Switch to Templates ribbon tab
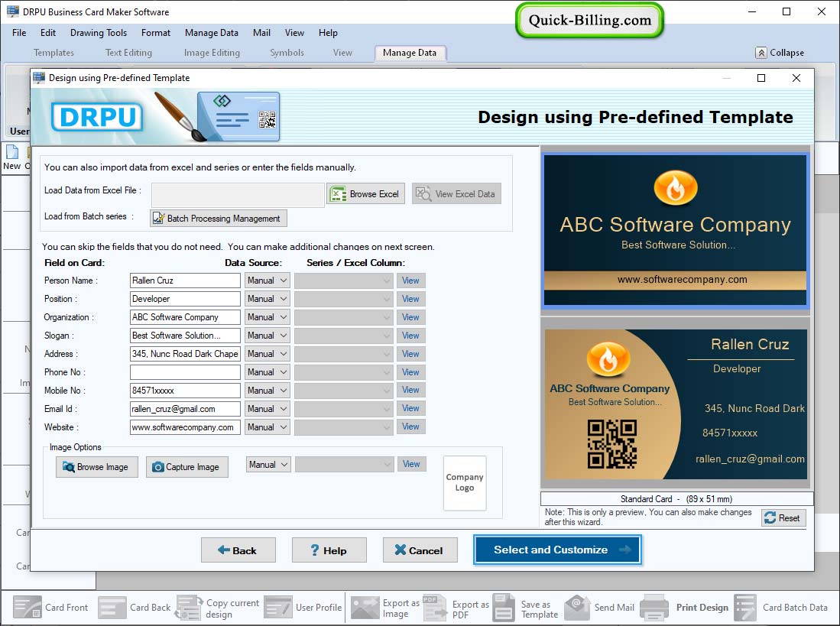The image size is (840, 626). tap(54, 53)
